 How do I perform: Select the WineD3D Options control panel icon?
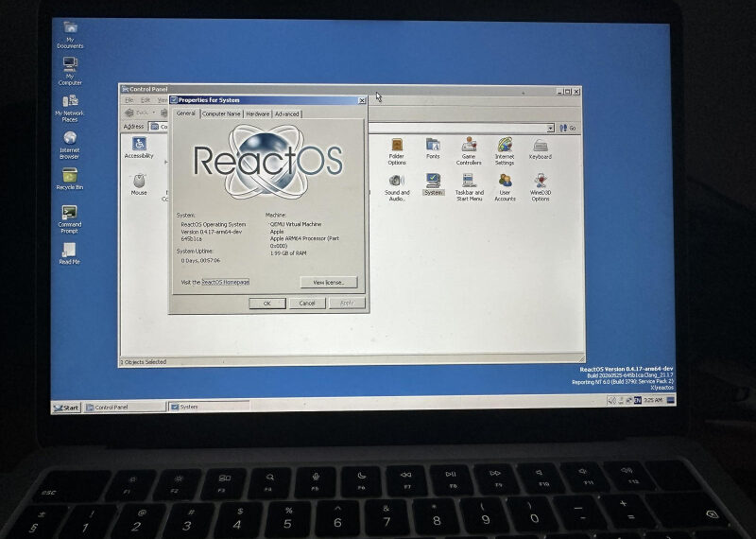pos(541,187)
